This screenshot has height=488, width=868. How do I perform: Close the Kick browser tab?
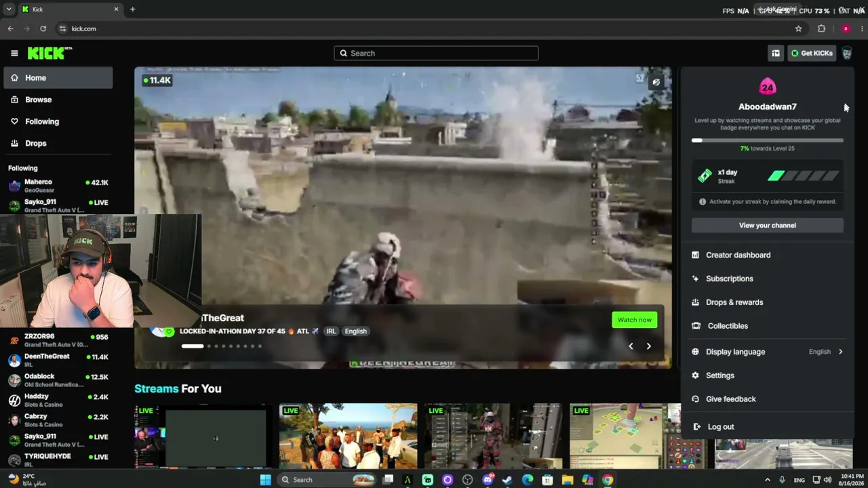[x=116, y=9]
